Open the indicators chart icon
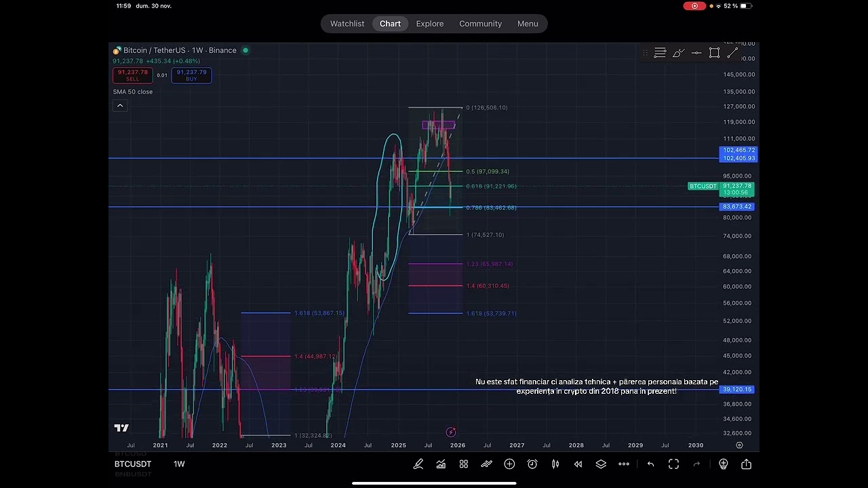Image resolution: width=868 pixels, height=488 pixels. pyautogui.click(x=441, y=464)
